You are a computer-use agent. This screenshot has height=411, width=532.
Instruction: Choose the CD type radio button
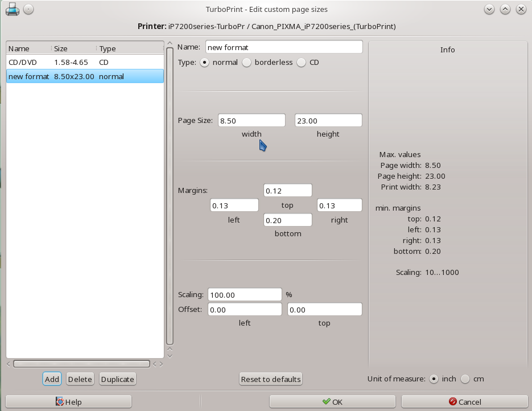[x=302, y=63]
